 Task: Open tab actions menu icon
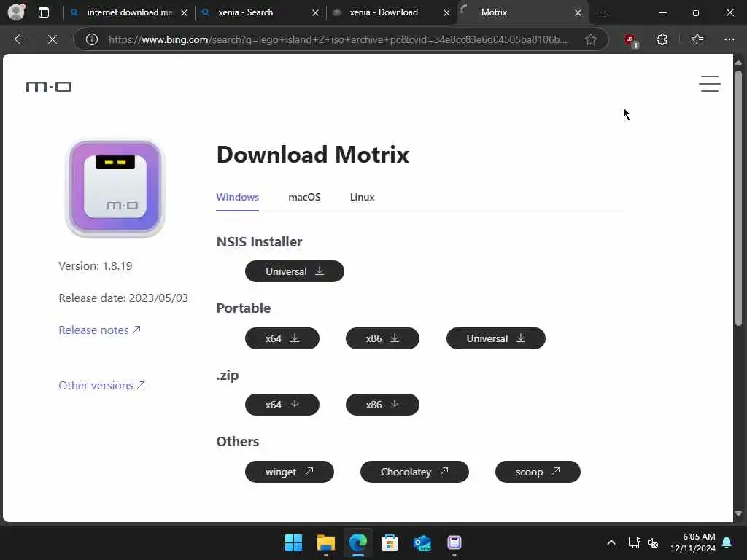click(43, 12)
